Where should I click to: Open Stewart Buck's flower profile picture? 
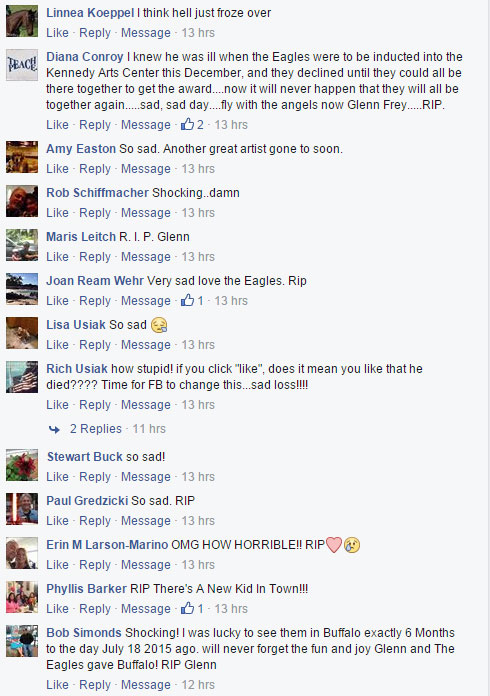point(22,465)
